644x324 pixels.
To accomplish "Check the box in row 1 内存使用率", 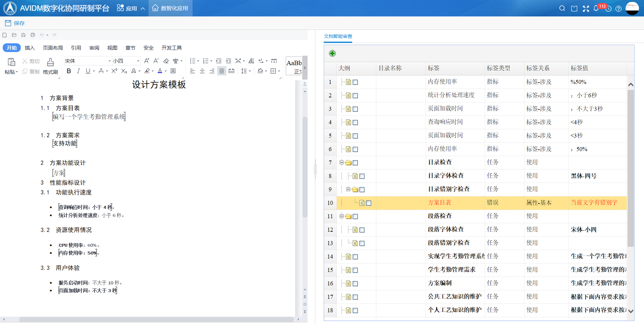I will (x=355, y=82).
